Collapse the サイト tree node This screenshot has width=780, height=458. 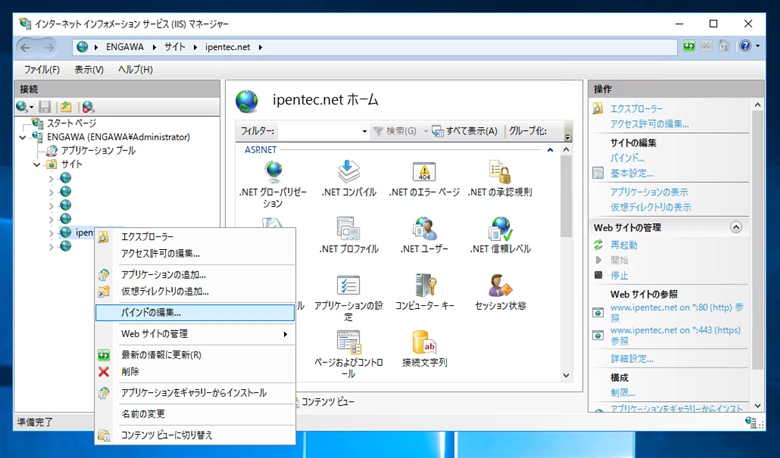[x=37, y=165]
